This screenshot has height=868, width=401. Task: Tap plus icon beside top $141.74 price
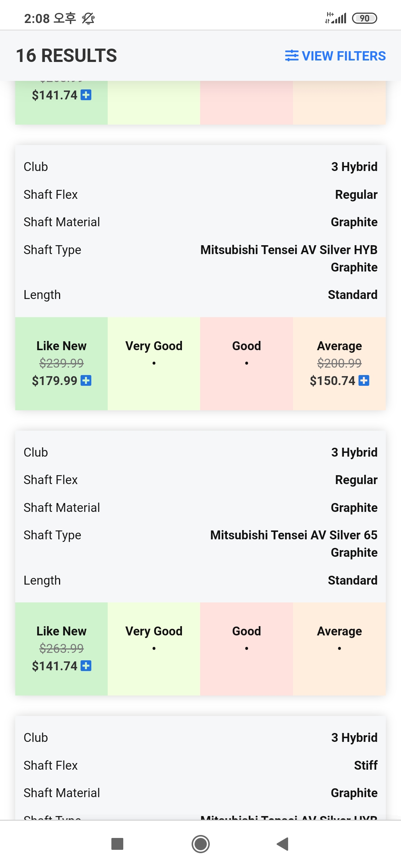(x=86, y=95)
